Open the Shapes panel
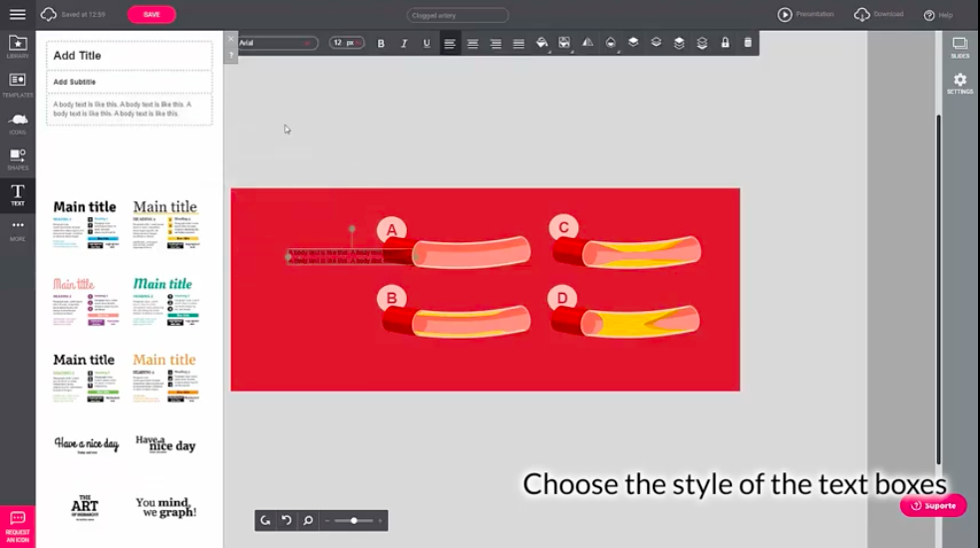The image size is (980, 548). click(17, 158)
